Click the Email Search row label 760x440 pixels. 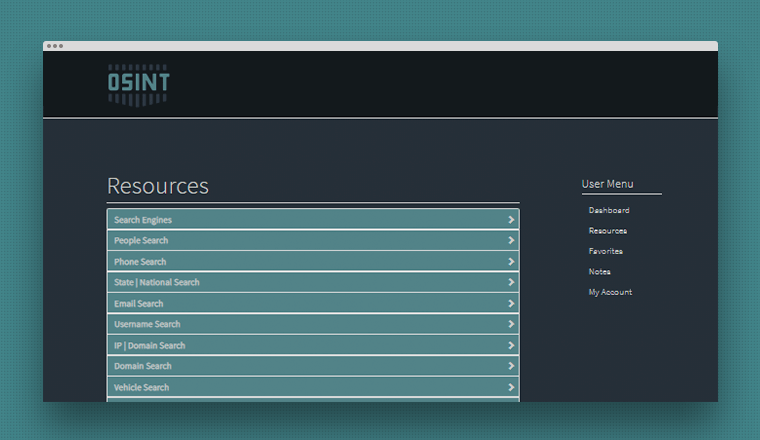pos(139,304)
